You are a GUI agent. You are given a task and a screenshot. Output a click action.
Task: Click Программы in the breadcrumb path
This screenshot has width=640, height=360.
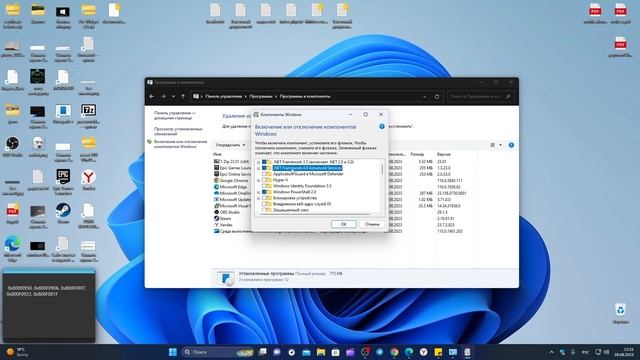pos(260,97)
